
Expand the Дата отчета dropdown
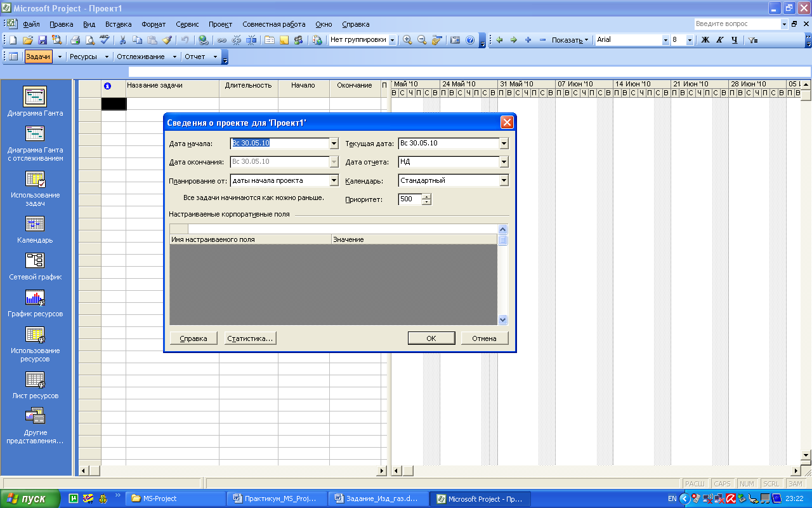click(x=504, y=162)
